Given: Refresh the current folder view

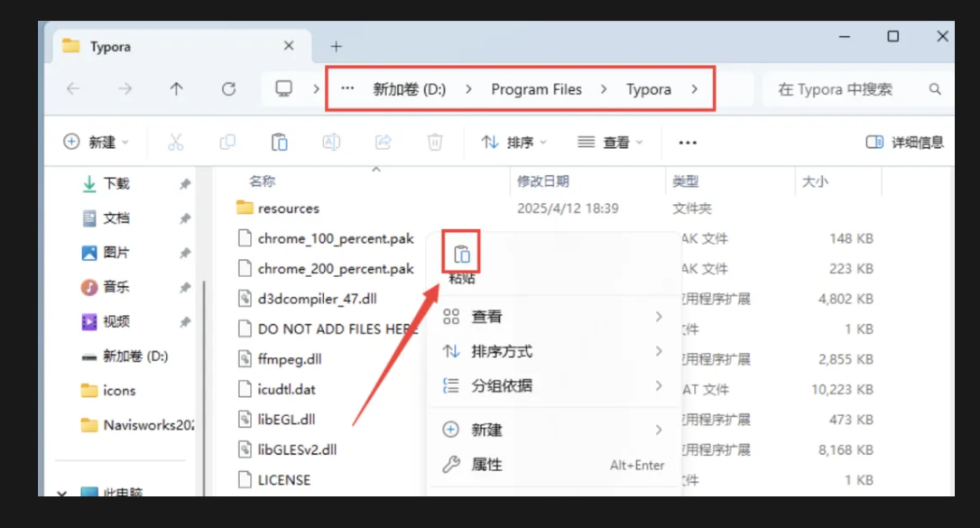Looking at the screenshot, I should pyautogui.click(x=228, y=88).
